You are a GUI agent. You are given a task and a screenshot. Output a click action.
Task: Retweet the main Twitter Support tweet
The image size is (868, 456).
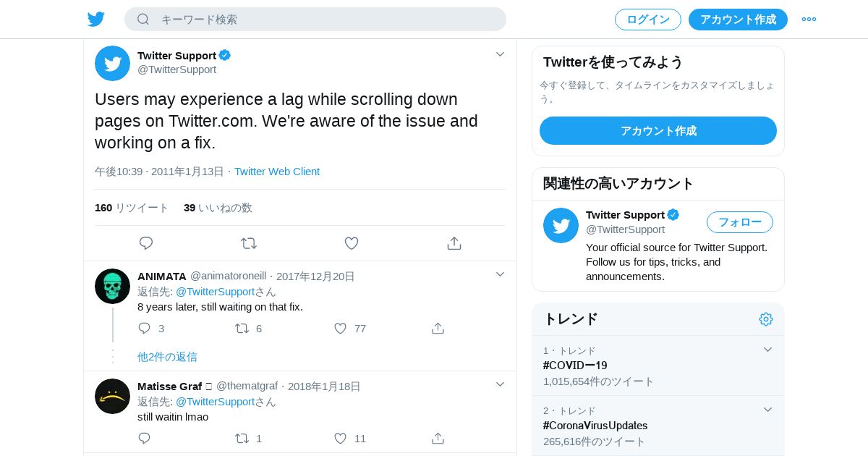tap(249, 243)
